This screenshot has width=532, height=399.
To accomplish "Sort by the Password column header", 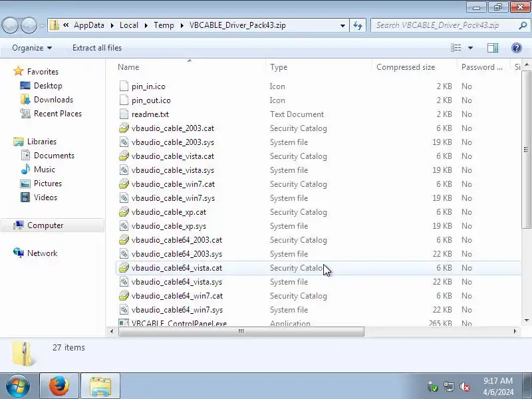I will [x=483, y=67].
